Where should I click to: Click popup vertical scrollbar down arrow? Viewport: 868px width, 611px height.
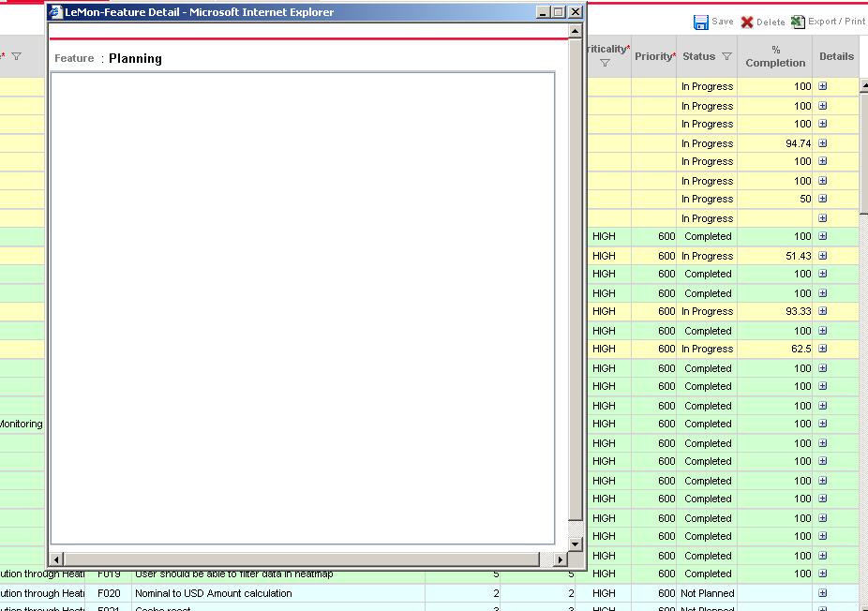point(576,544)
